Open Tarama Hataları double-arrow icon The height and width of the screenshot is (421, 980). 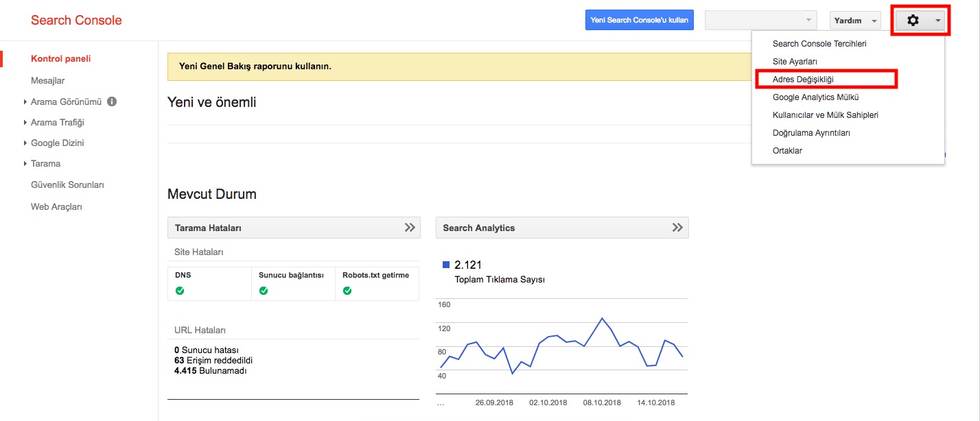pos(410,228)
